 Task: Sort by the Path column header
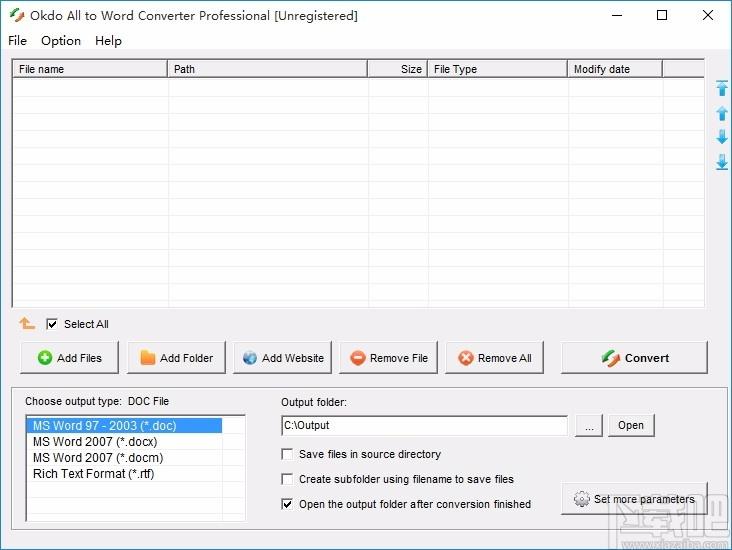tap(267, 69)
